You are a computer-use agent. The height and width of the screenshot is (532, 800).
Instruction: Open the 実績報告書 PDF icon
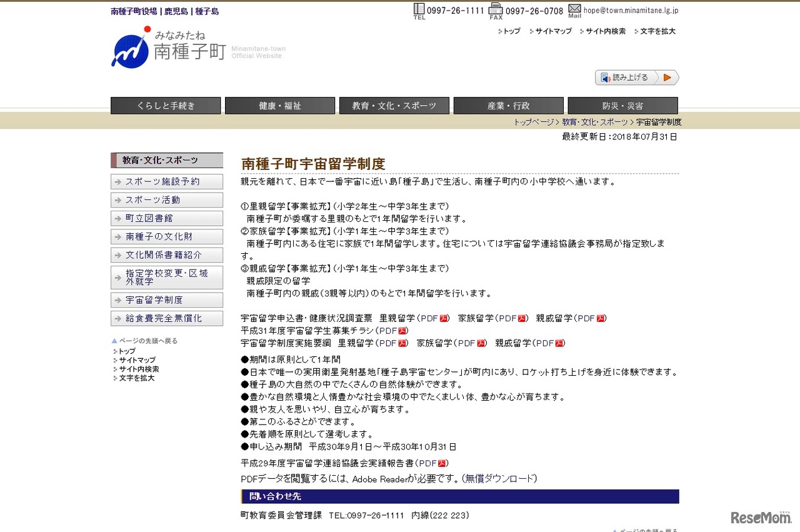(x=441, y=463)
